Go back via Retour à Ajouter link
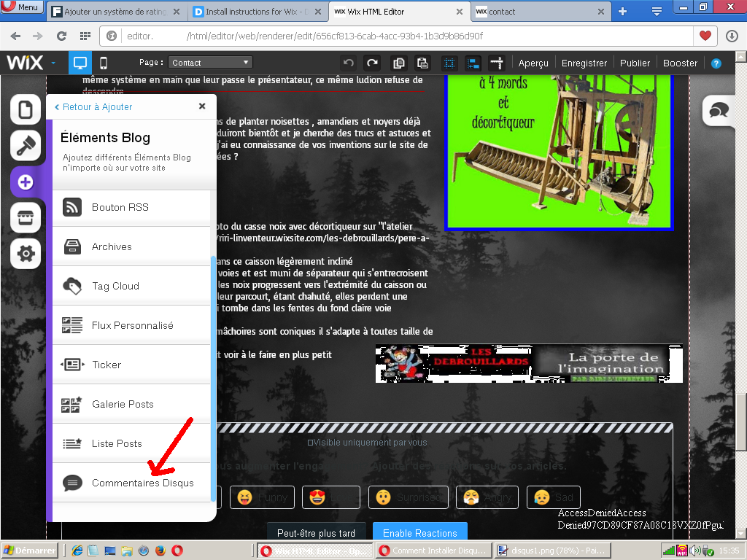This screenshot has width=747, height=560. tap(93, 106)
